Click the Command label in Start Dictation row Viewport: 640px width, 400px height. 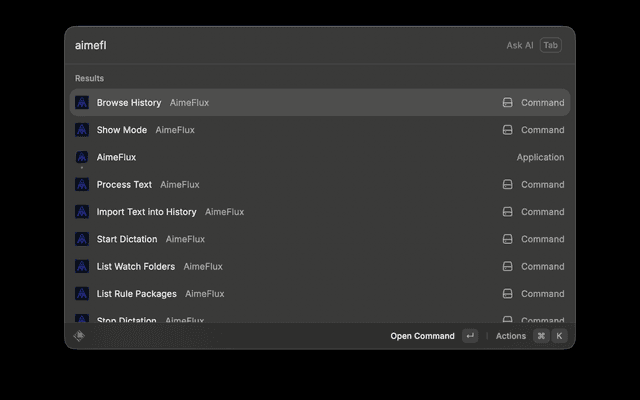tap(542, 239)
